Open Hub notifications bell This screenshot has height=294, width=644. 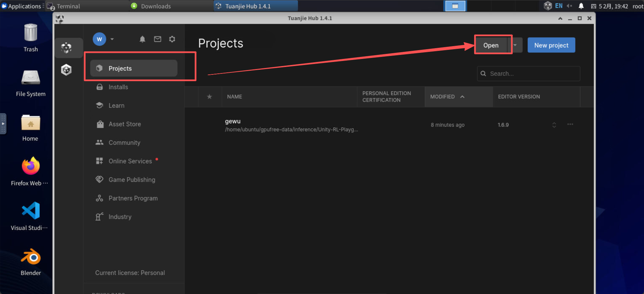point(142,39)
